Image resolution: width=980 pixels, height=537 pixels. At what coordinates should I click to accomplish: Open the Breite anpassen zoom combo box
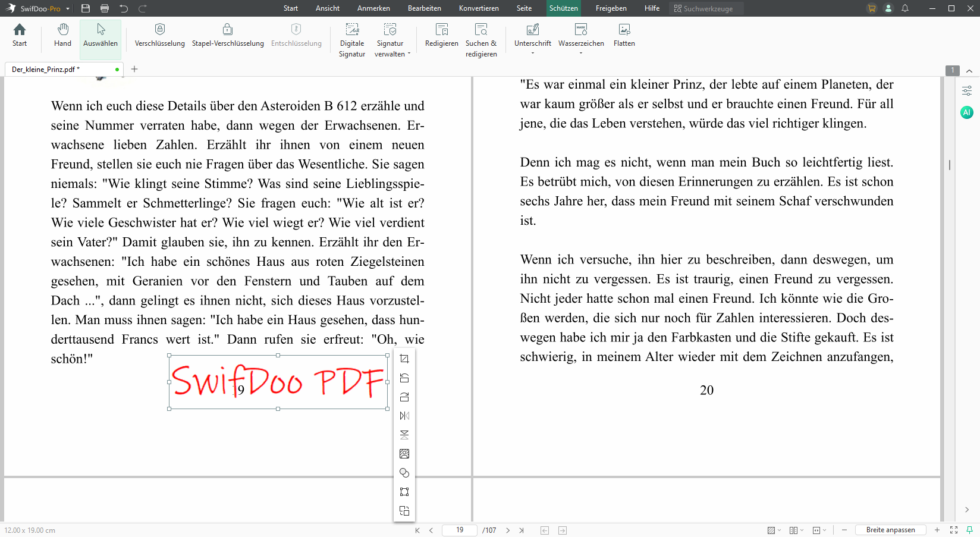tap(890, 530)
